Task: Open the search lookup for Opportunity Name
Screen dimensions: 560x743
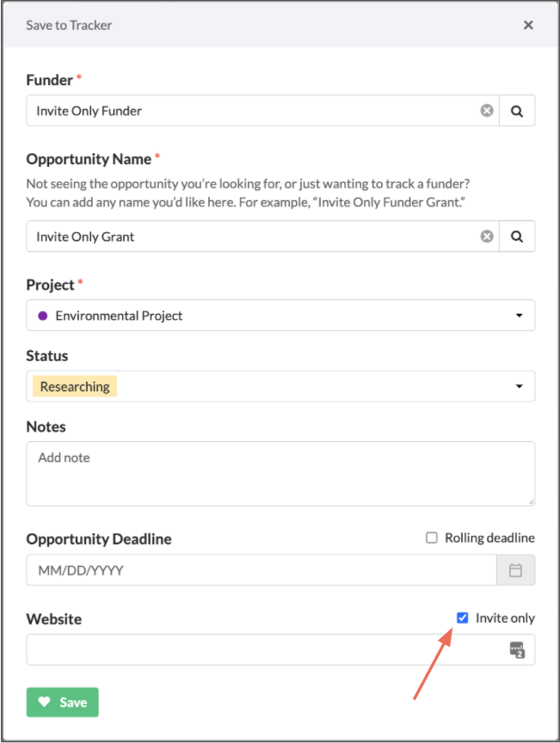Action: pyautogui.click(x=517, y=236)
